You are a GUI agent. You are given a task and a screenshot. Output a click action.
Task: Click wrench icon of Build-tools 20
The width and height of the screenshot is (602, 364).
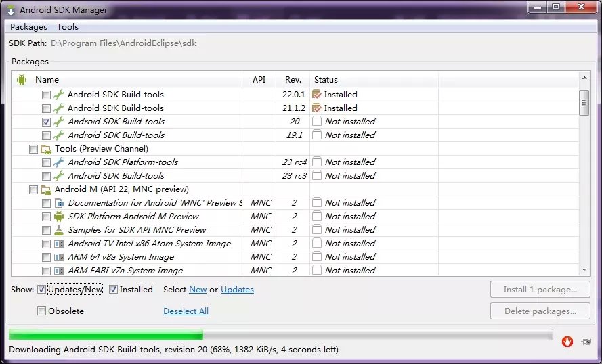[x=59, y=122]
